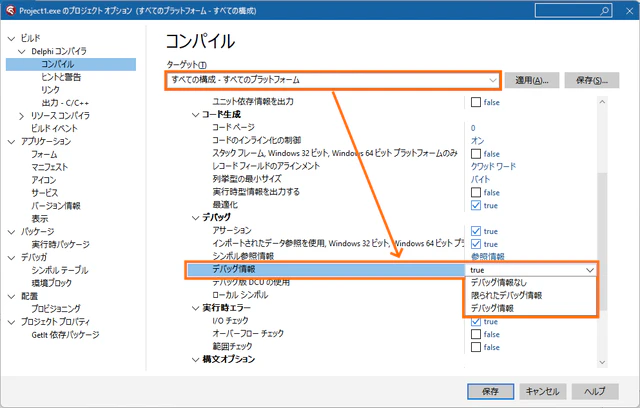This screenshot has width=640, height=408.
Task: Collapse the デバッグ options section
Action: [196, 218]
